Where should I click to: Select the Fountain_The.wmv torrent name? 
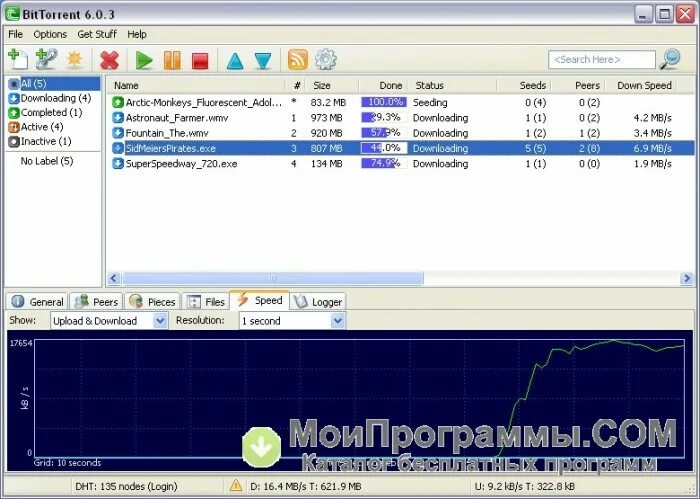coord(167,133)
